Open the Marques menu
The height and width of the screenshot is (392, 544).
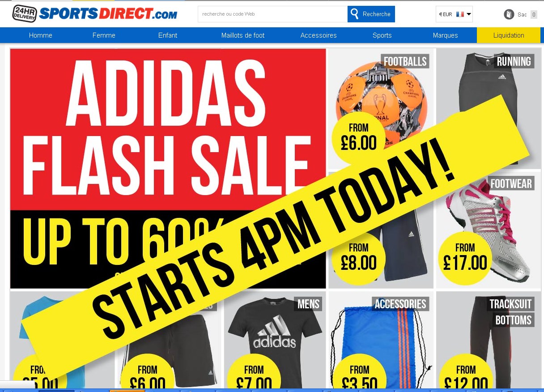coord(446,35)
